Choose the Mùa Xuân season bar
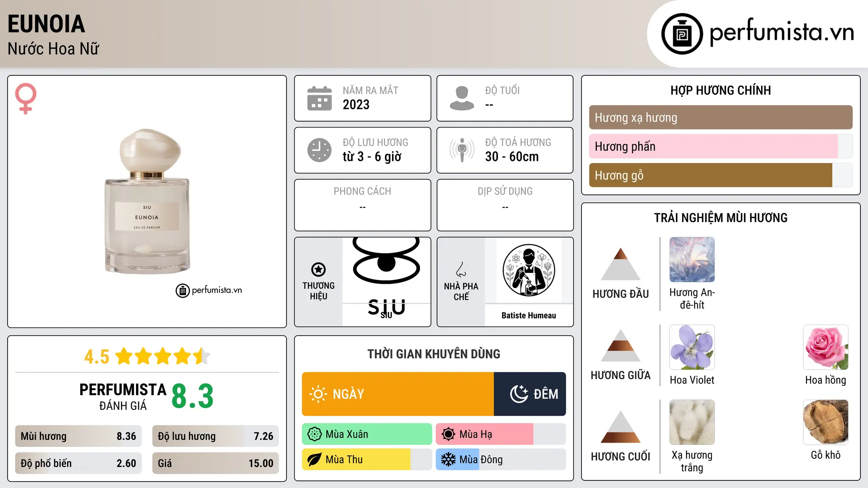Image resolution: width=868 pixels, height=488 pixels. pos(367,434)
